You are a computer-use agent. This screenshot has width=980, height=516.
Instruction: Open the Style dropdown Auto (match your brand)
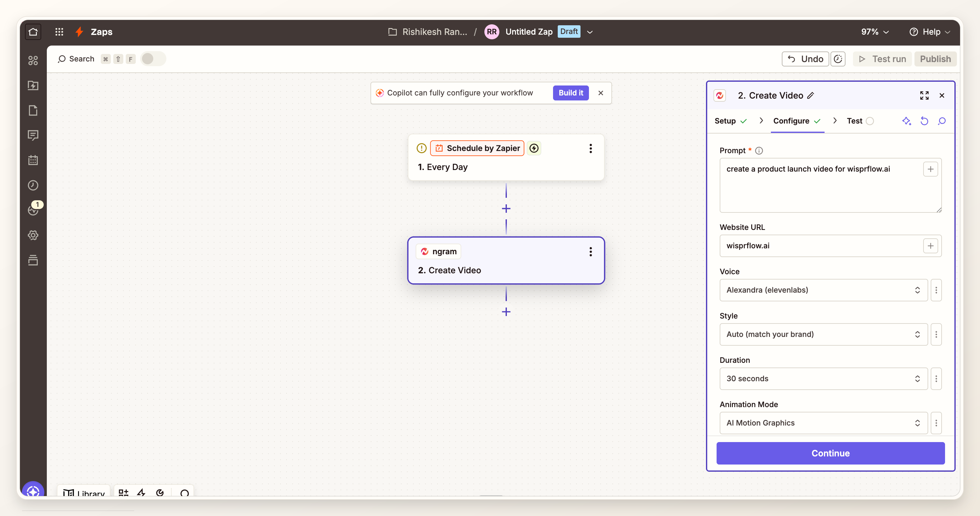pos(823,334)
